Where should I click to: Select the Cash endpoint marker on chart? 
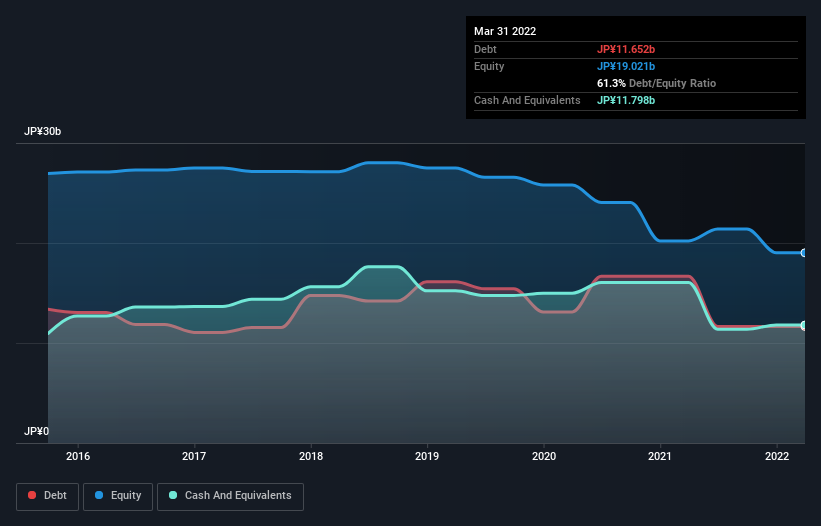tap(804, 325)
